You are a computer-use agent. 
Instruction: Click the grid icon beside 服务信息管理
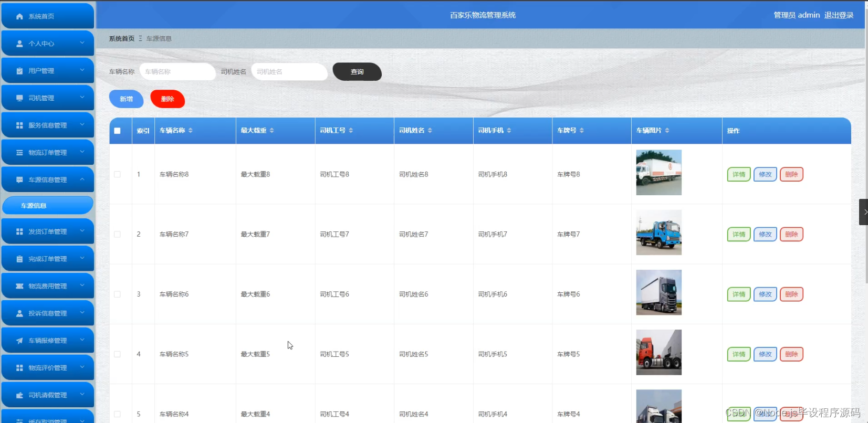(x=19, y=125)
